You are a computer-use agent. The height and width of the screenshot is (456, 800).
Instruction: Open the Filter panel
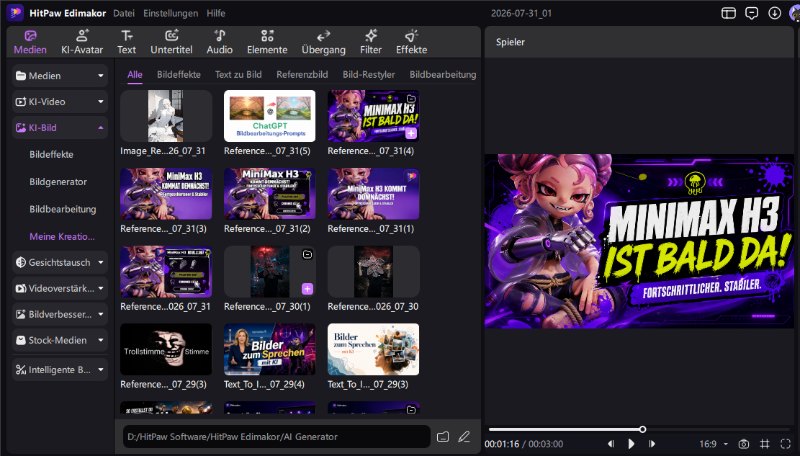(x=371, y=42)
